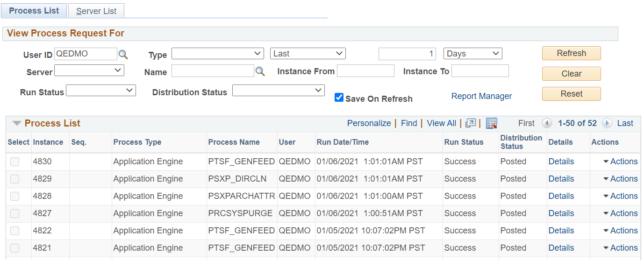Select checkbox for instance 4829
Image resolution: width=644 pixels, height=260 pixels.
pyautogui.click(x=15, y=179)
